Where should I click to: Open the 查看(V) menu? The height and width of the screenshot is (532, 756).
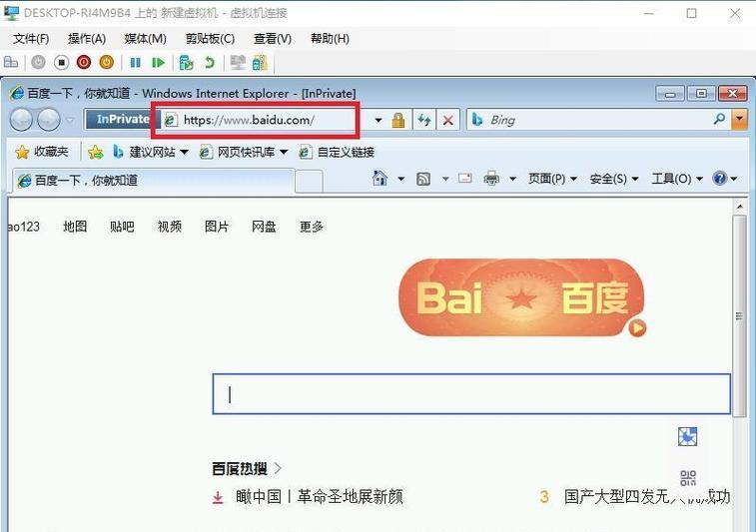click(273, 39)
